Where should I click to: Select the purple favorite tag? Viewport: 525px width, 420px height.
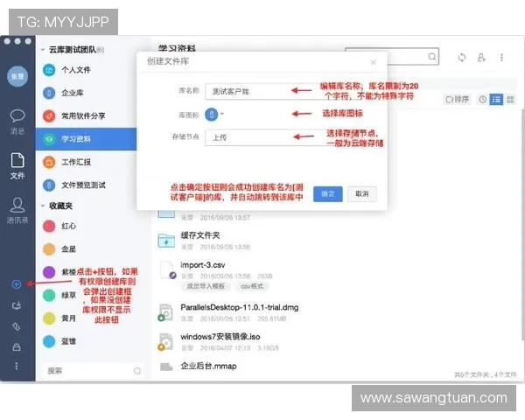pyautogui.click(x=49, y=272)
